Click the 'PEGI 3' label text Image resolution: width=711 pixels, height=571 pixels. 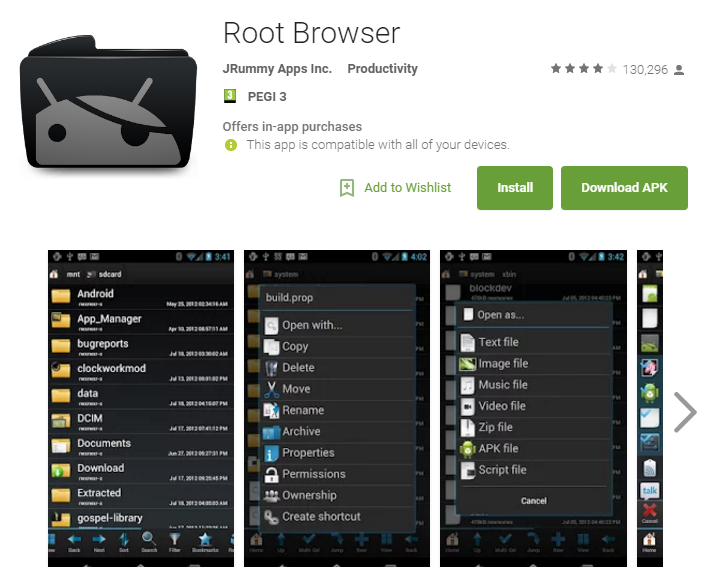267,97
